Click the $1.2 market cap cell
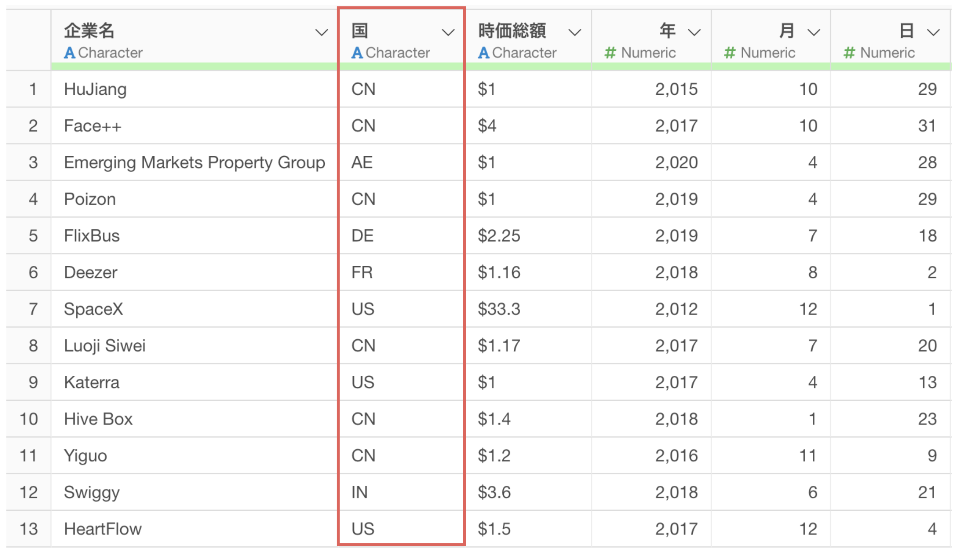 (528, 456)
